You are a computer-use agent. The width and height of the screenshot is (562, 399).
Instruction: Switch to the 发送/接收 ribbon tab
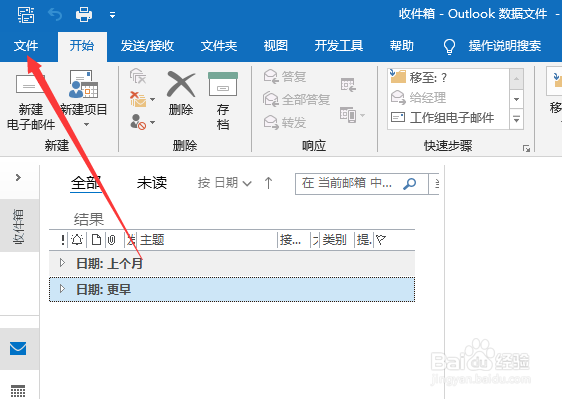(x=147, y=46)
